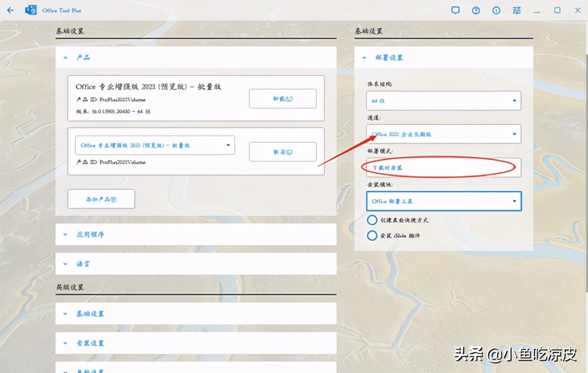Click the 取消(C) cancel button
This screenshot has width=588, height=373.
(x=283, y=152)
